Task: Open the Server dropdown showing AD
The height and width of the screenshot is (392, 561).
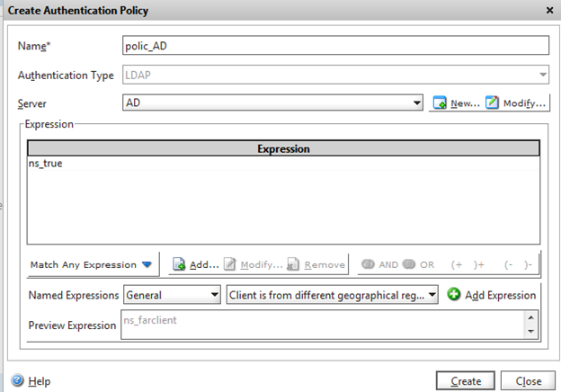Action: tap(417, 103)
